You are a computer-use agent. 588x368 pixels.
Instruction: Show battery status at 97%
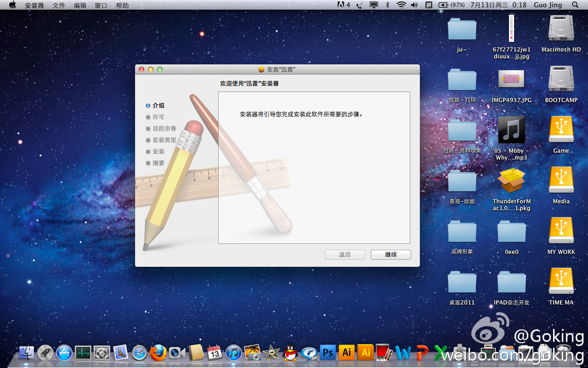click(x=452, y=5)
